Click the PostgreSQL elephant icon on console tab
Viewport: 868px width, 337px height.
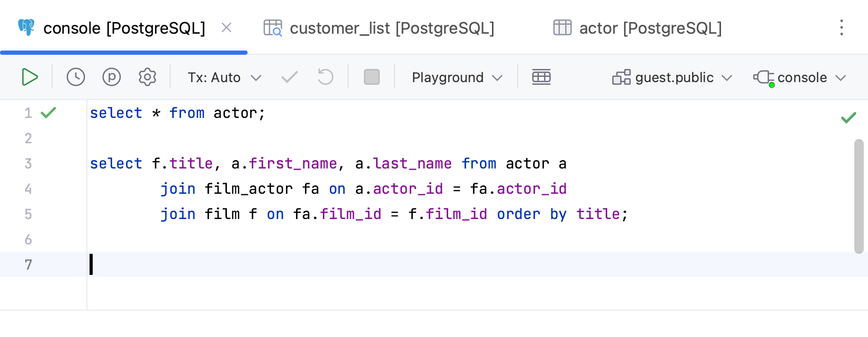click(26, 27)
